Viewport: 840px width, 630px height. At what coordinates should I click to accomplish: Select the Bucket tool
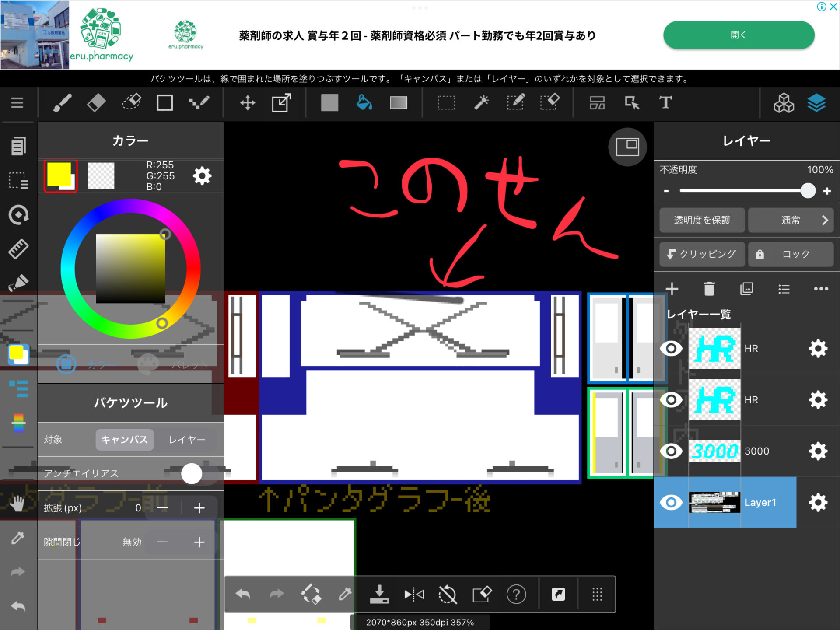(364, 103)
